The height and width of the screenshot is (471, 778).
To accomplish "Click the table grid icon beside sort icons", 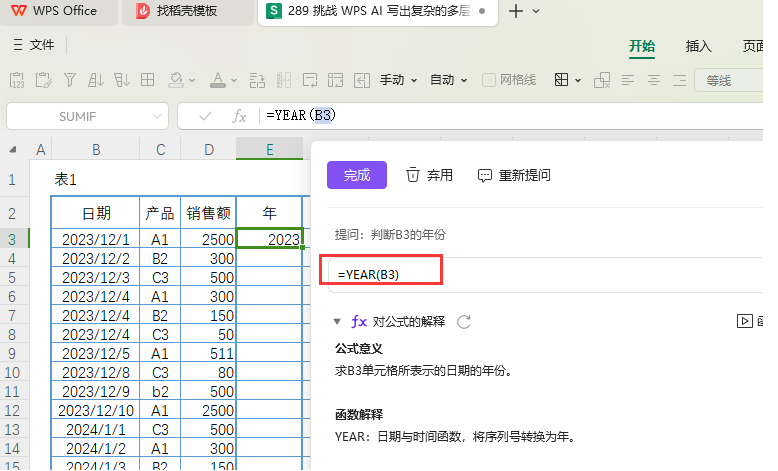I will (147, 80).
